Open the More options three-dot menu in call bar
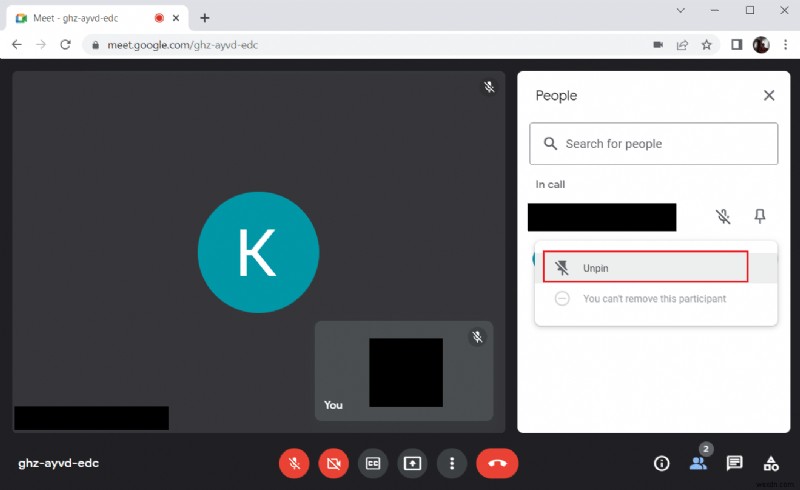Viewport: 800px width, 490px height. [x=452, y=463]
